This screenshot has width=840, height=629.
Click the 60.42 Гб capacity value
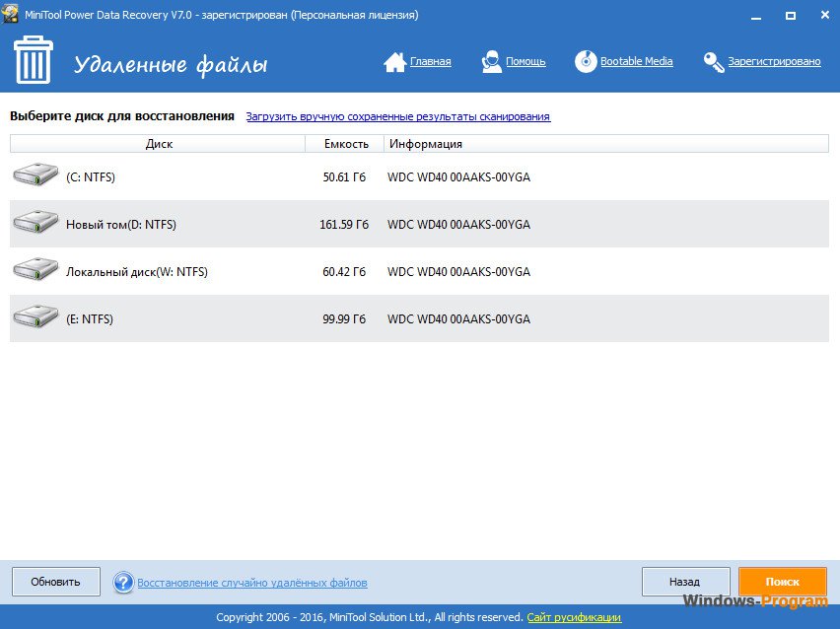coord(344,272)
